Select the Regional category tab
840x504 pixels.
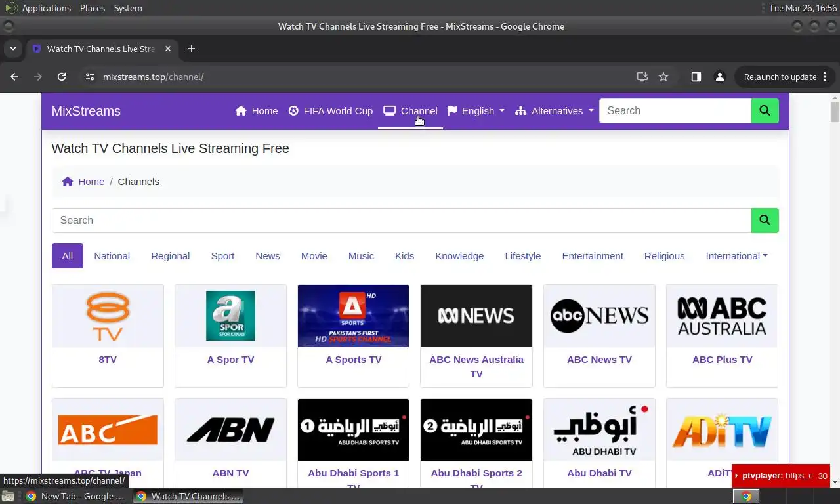(x=170, y=256)
